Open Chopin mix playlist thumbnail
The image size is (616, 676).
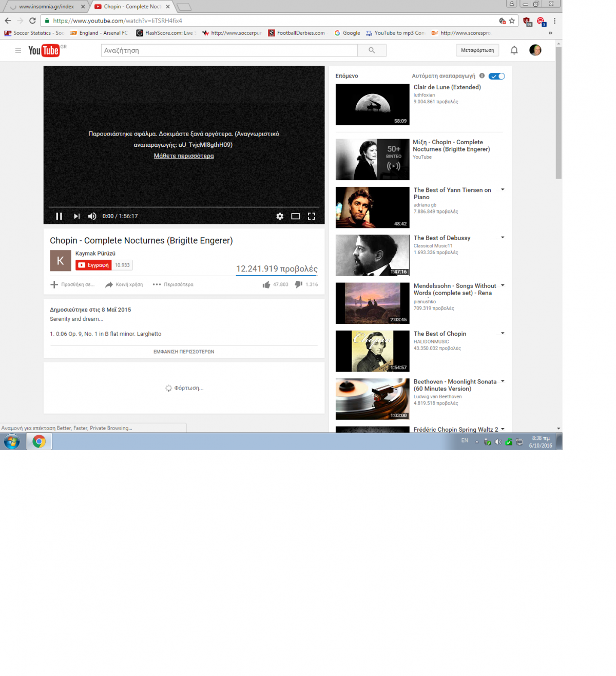click(x=373, y=160)
